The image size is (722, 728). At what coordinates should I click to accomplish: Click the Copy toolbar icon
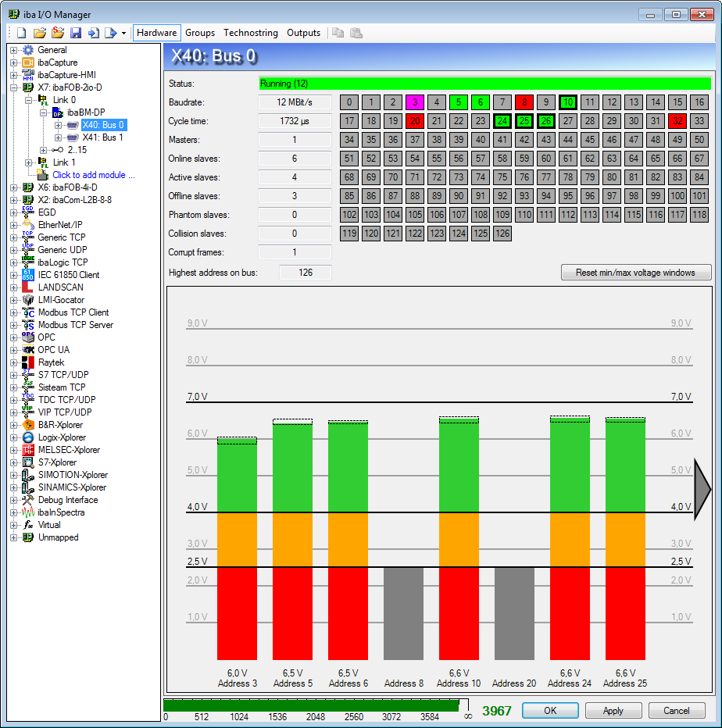(338, 33)
